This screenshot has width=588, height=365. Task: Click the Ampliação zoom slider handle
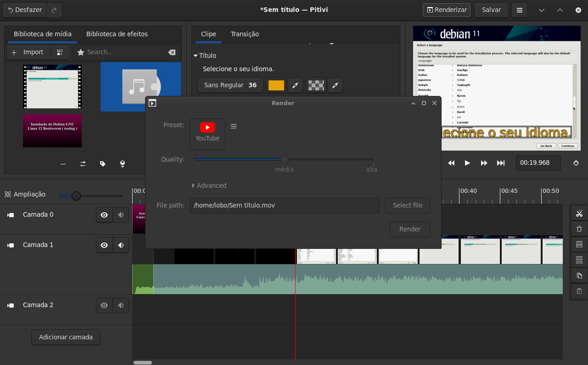coord(76,196)
